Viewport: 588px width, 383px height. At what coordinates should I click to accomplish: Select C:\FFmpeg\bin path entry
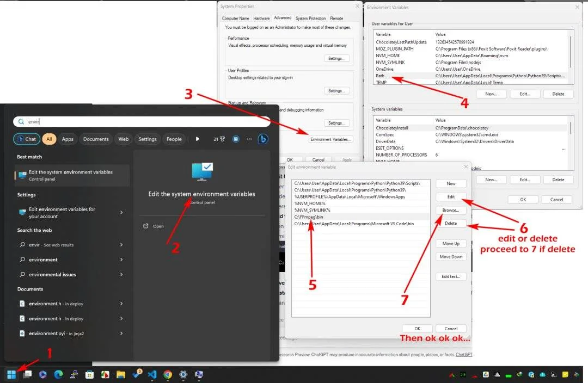(x=360, y=217)
